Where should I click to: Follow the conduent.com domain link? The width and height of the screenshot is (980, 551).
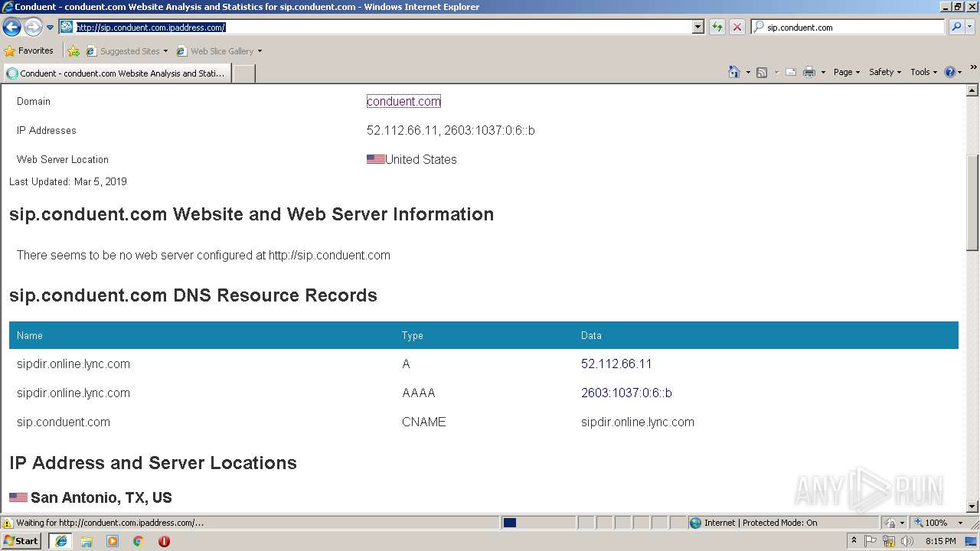[403, 101]
